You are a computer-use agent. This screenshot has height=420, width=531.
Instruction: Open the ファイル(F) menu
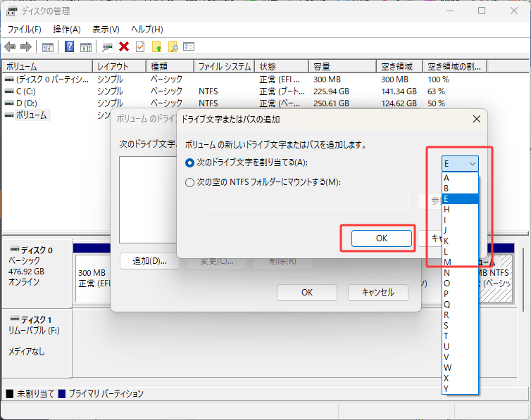[x=25, y=30]
